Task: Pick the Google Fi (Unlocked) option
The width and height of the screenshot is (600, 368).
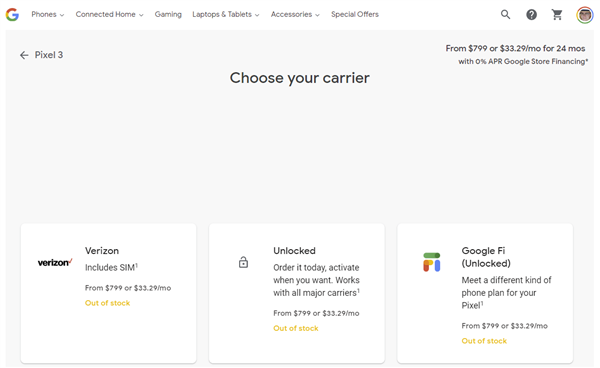Action: [x=486, y=257]
